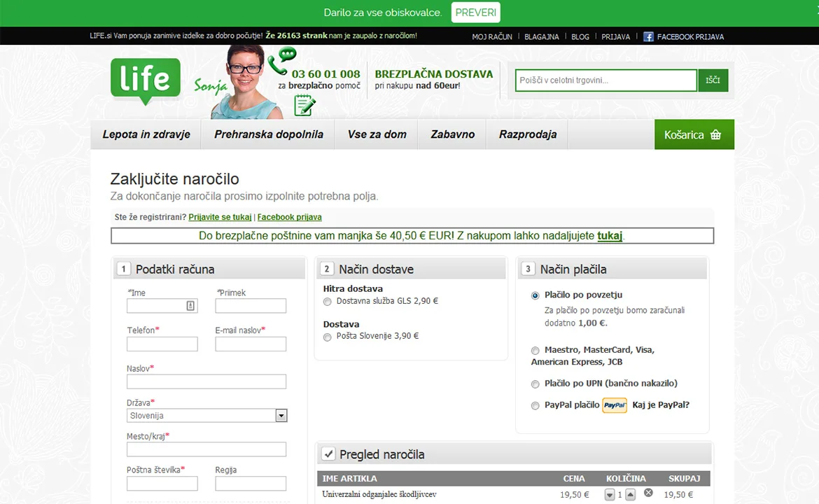Viewport: 819px width, 504px height.
Task: Focus the store search field
Action: (606, 80)
